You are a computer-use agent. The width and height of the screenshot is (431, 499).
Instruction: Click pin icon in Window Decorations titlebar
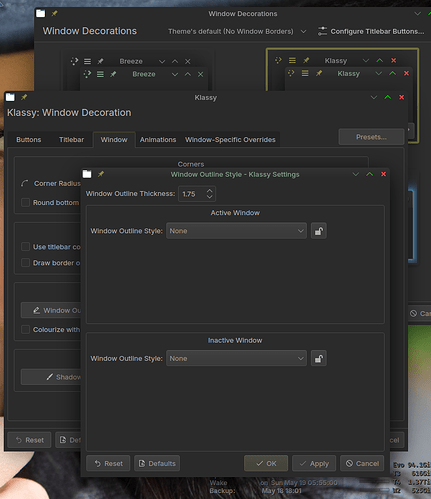[54, 13]
